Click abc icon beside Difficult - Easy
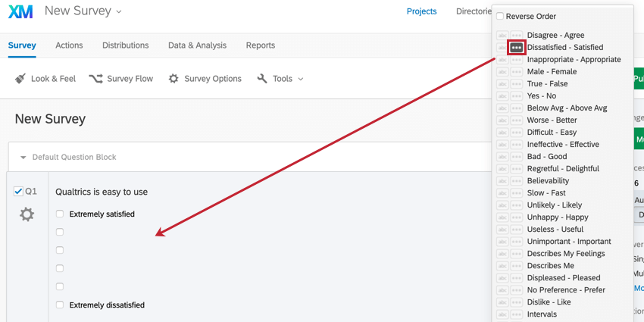 [x=502, y=133]
